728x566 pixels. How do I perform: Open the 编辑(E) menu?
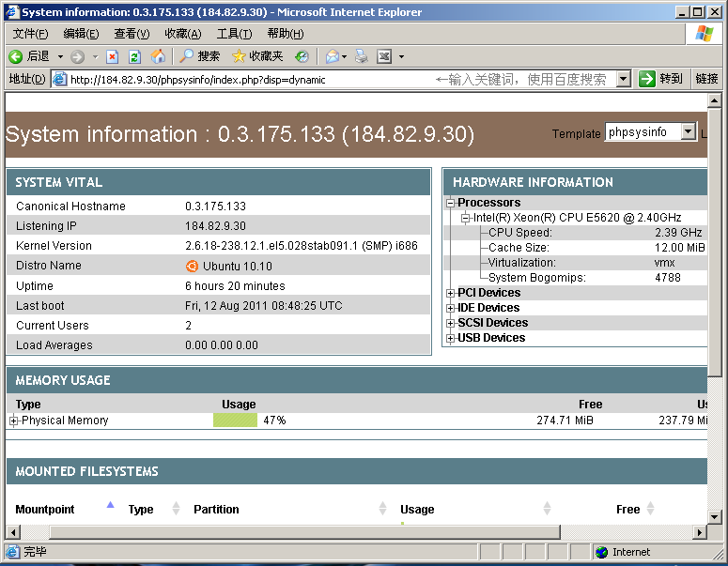coord(81,34)
